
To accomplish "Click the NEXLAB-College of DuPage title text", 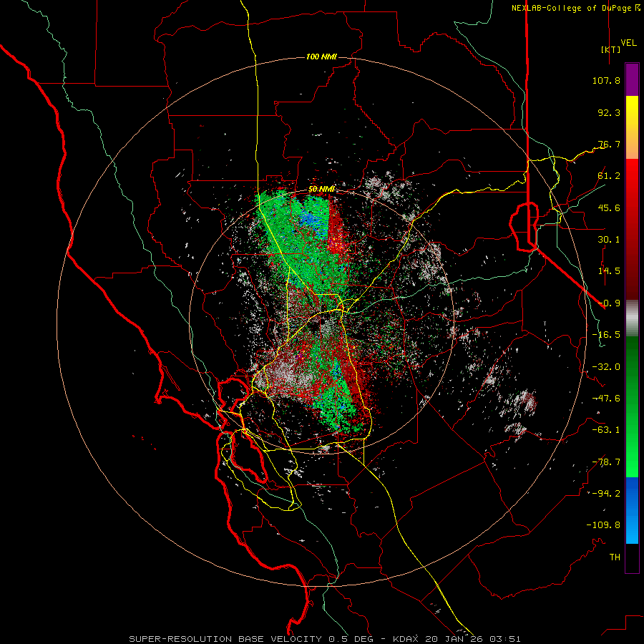I will 572,8.
